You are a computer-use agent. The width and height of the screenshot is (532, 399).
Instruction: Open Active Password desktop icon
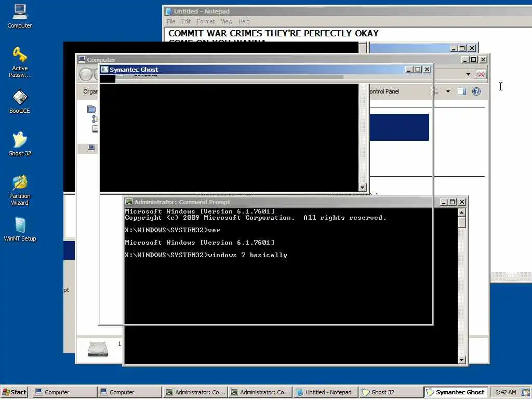coord(20,62)
